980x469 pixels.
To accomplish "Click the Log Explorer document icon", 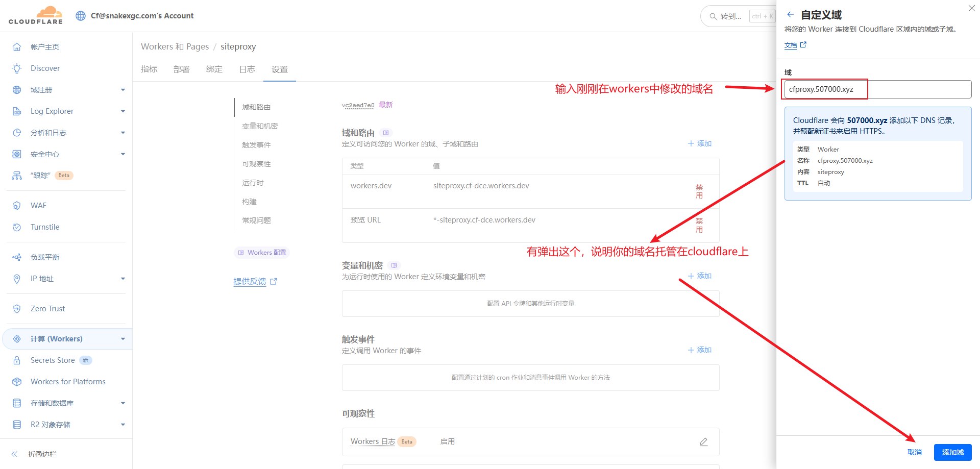I will click(17, 111).
